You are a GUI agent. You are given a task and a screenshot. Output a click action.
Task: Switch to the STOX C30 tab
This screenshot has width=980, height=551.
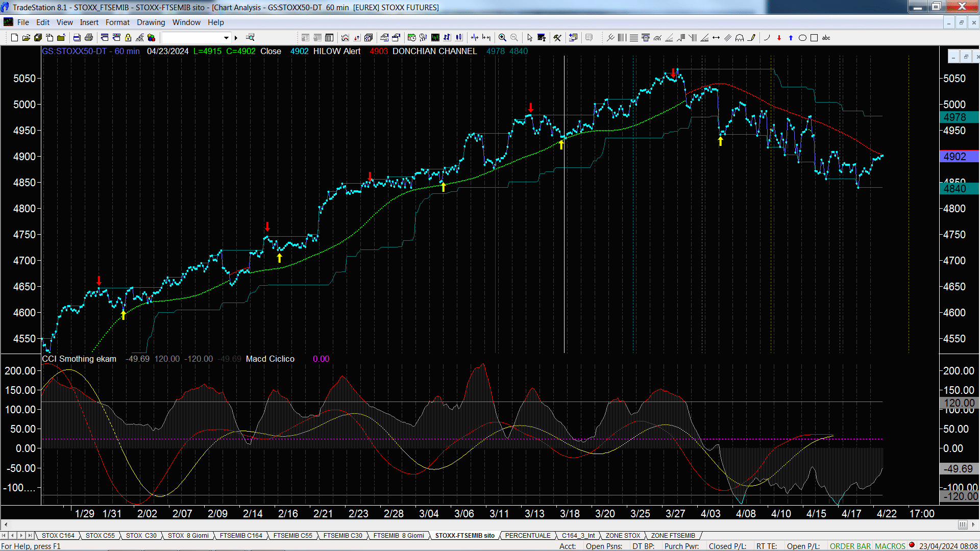[141, 536]
